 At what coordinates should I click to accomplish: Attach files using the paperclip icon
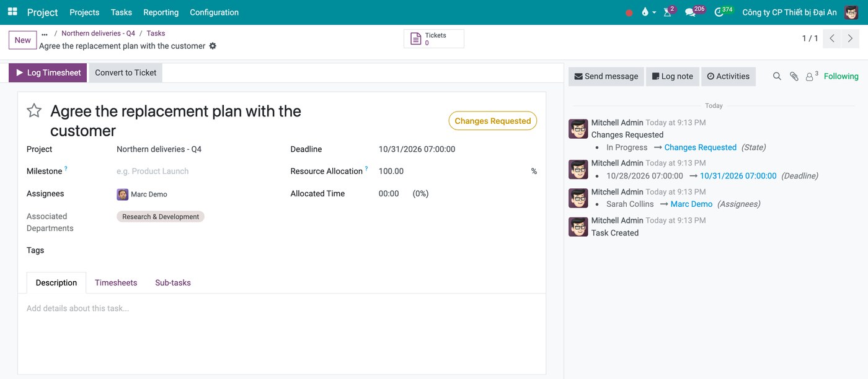[794, 76]
